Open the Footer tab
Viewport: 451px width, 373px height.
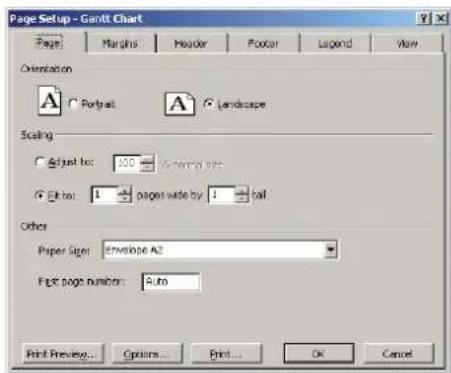(263, 43)
